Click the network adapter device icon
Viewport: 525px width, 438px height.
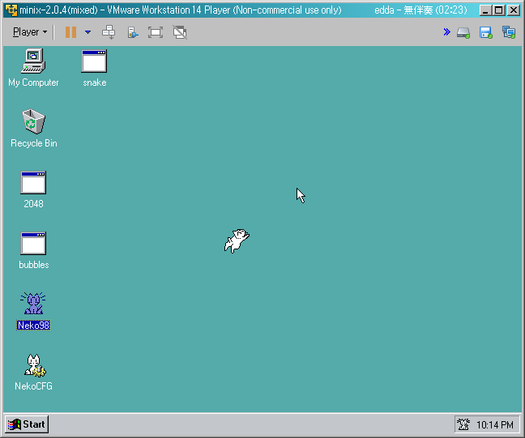[x=509, y=32]
